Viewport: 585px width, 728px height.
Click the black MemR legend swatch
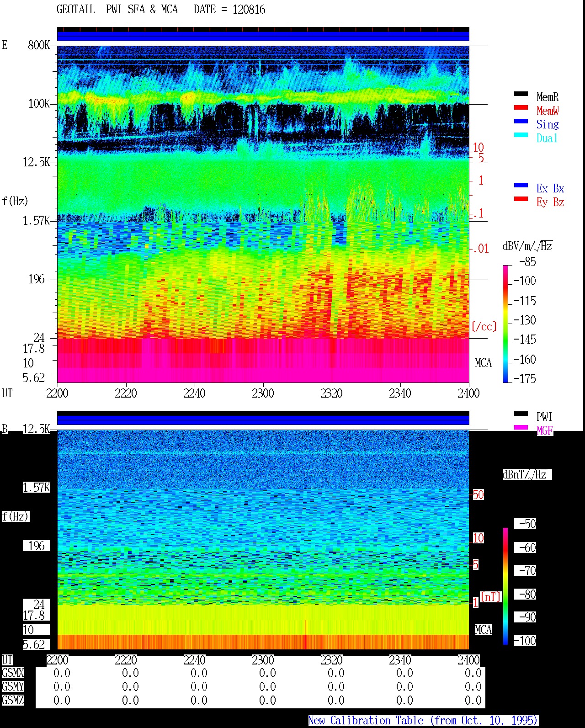[521, 94]
